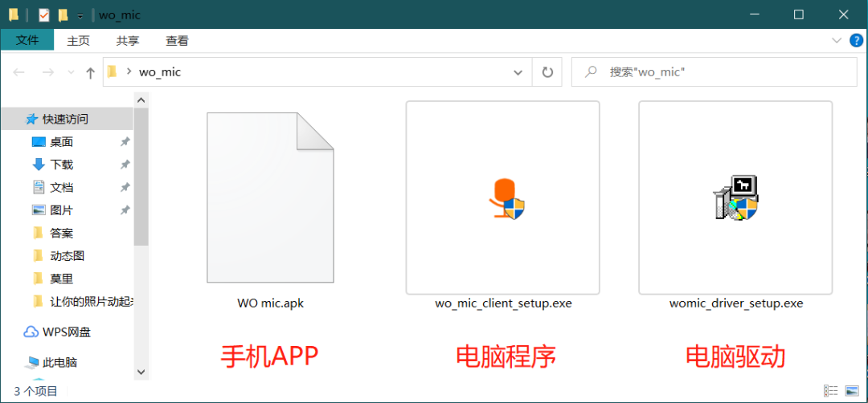This screenshot has height=403, width=868.
Task: Click the magnifier search icon
Action: pos(592,72)
